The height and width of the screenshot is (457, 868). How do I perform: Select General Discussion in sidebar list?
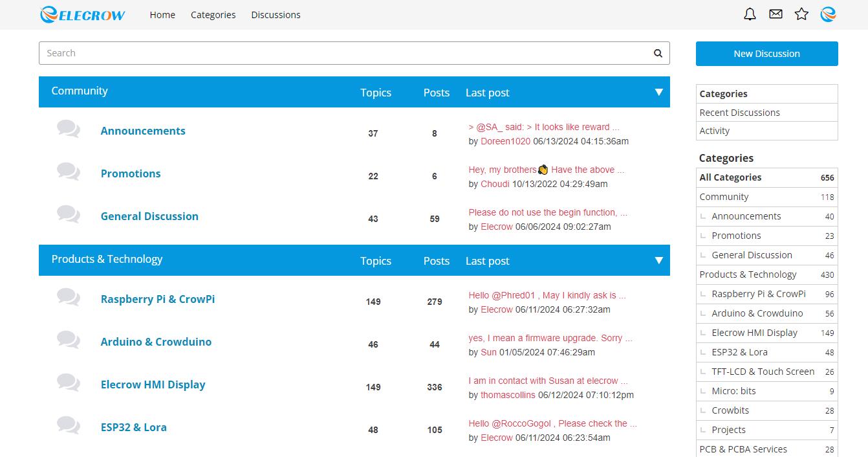click(x=767, y=255)
